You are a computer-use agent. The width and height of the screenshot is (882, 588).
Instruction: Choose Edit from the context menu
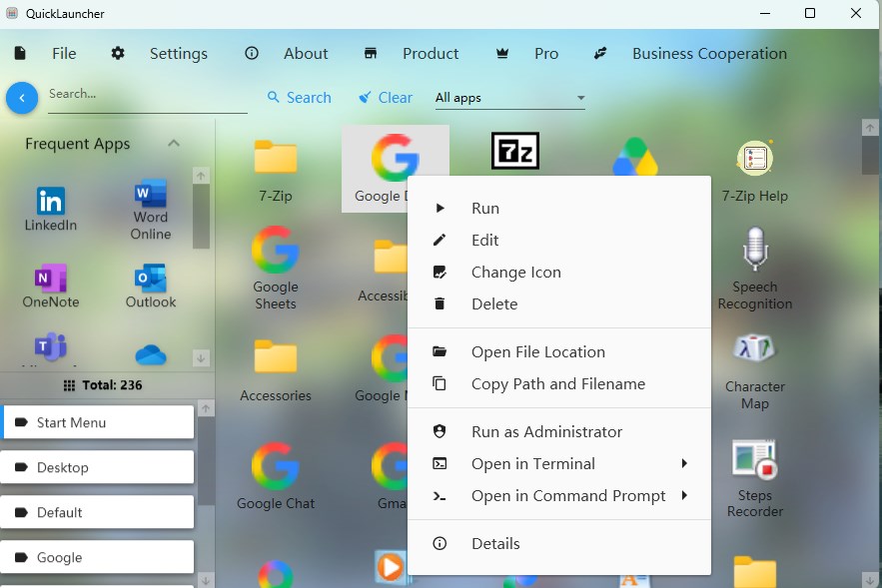(x=559, y=240)
